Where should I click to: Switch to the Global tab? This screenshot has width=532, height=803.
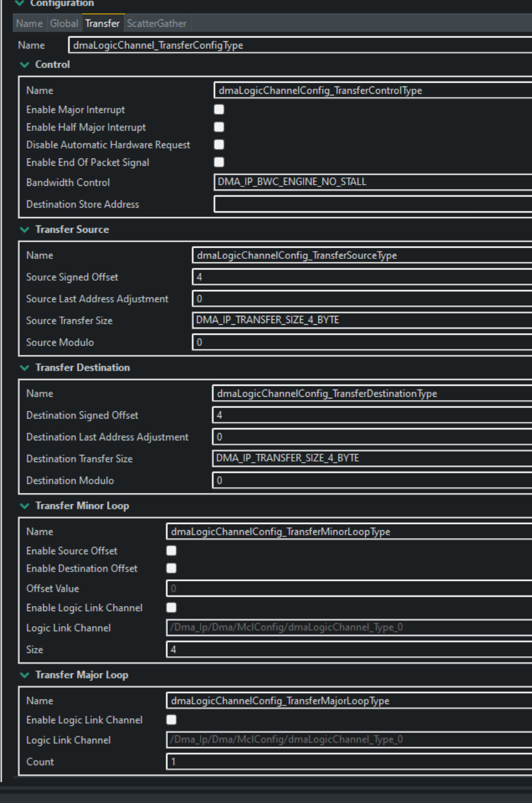(65, 23)
